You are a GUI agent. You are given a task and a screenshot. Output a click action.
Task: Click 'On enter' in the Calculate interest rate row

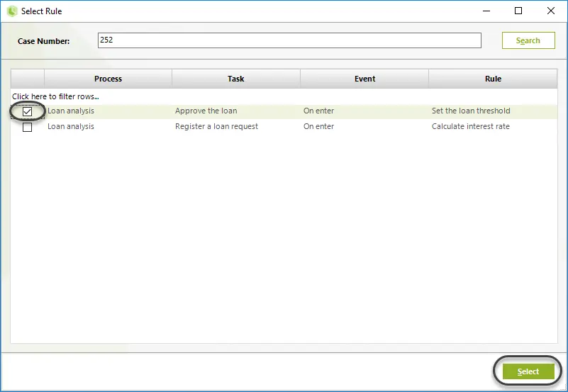319,126
